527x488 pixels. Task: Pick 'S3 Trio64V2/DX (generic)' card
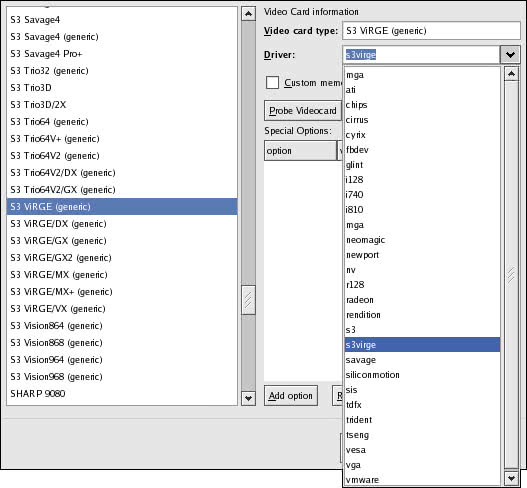tap(122, 173)
